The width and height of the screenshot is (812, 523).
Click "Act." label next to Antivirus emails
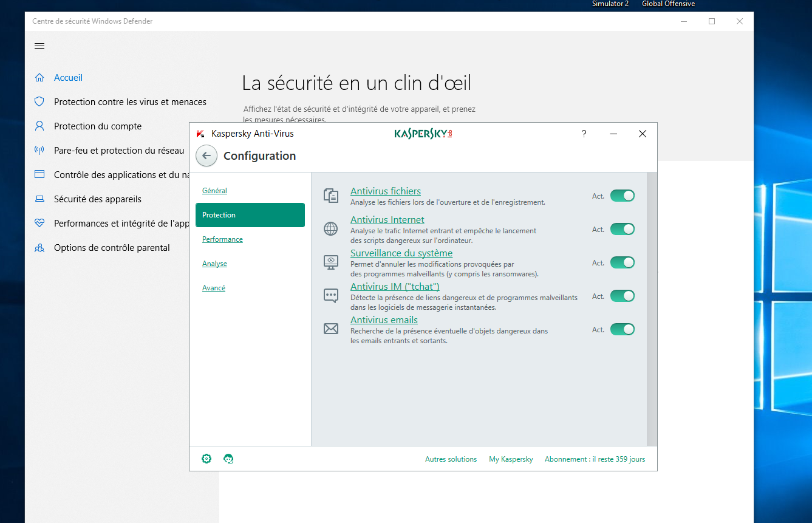point(598,330)
